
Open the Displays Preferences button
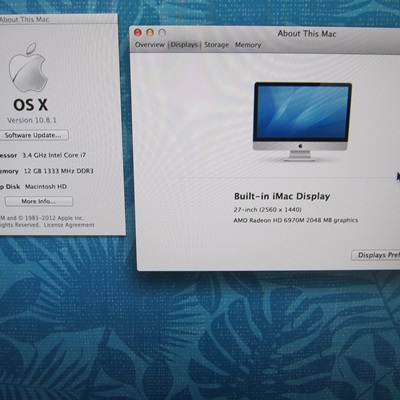click(376, 255)
